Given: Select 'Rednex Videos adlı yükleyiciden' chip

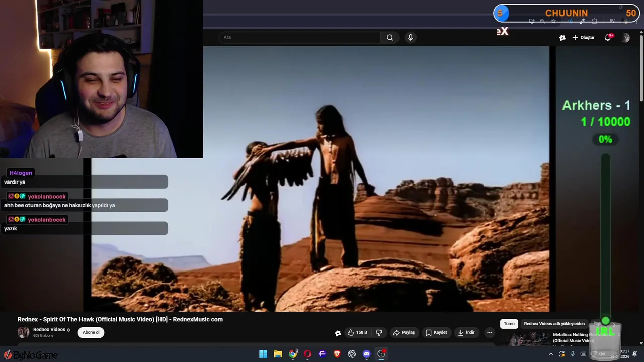Looking at the screenshot, I should (554, 324).
